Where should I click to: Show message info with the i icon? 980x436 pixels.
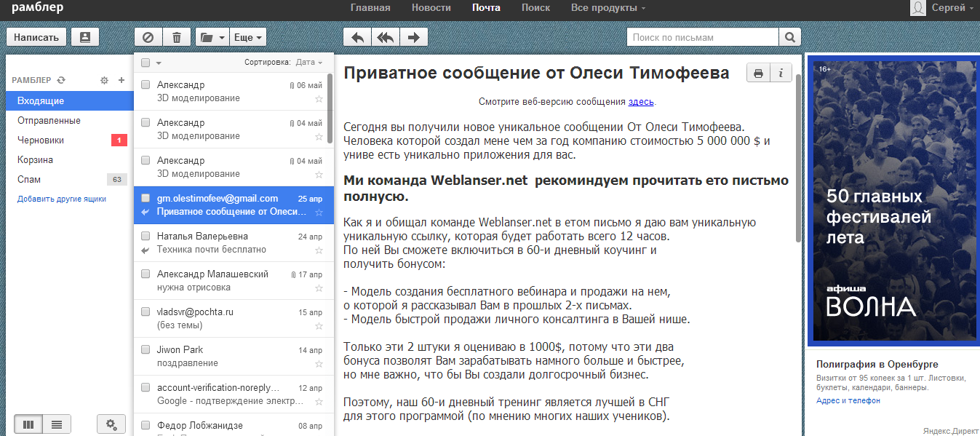pos(781,73)
